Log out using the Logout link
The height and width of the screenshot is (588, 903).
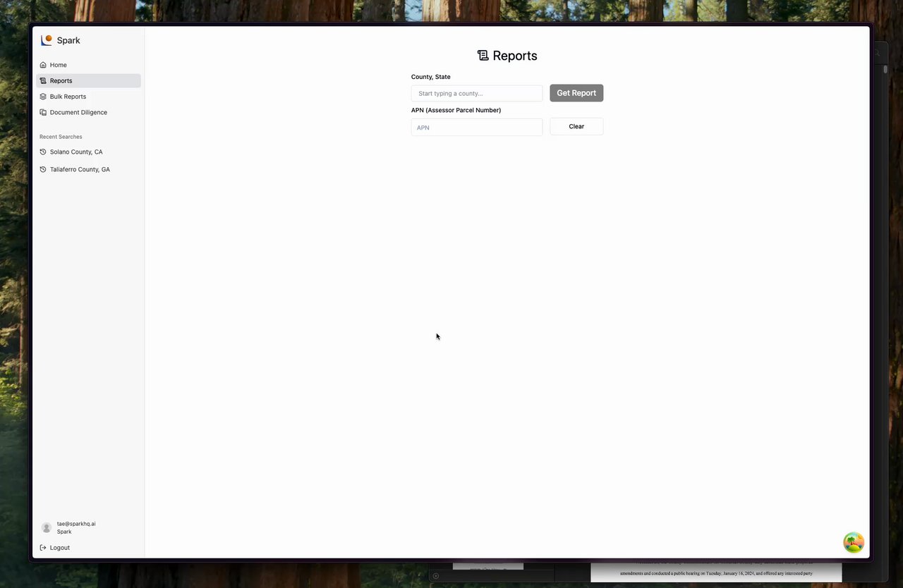[55, 548]
